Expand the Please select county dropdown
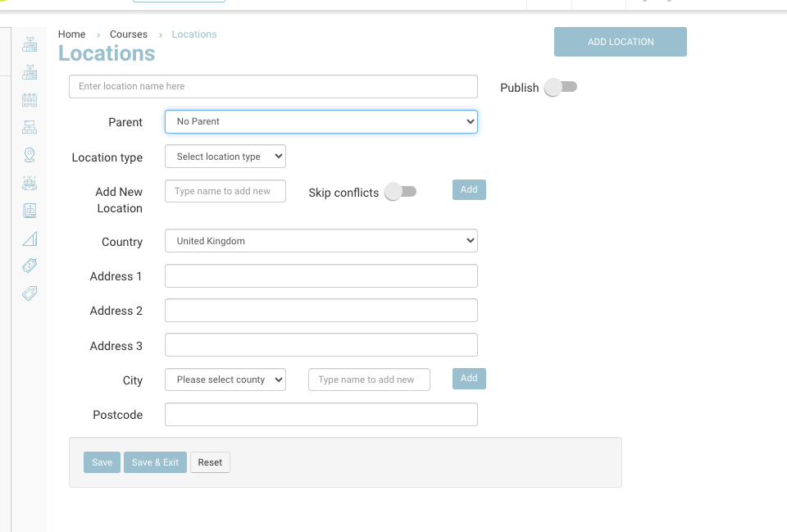This screenshot has height=532, width=787. (225, 380)
